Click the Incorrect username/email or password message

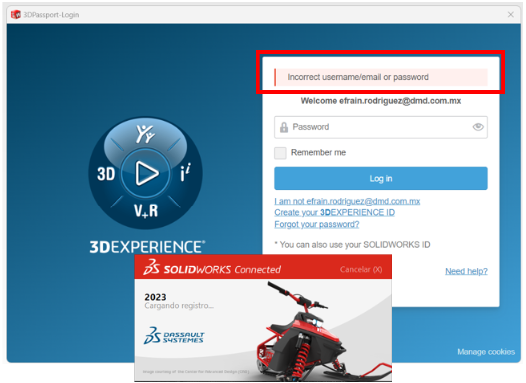coord(381,77)
